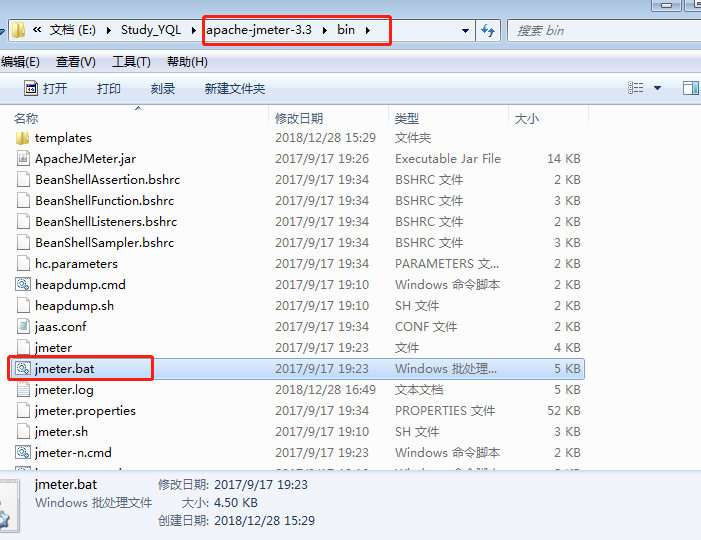Click the jmeter.bat batch file icon

[x=23, y=369]
